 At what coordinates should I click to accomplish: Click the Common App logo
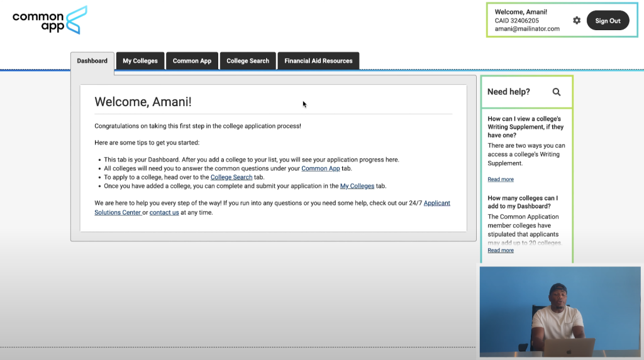tap(50, 20)
